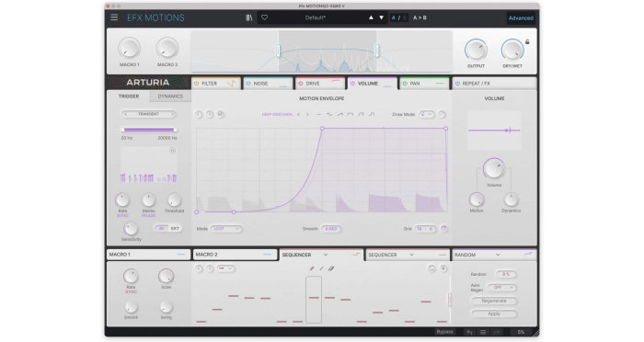Click the previous shape arrow in envelope toolbar
The width and height of the screenshot is (644, 342).
299,115
